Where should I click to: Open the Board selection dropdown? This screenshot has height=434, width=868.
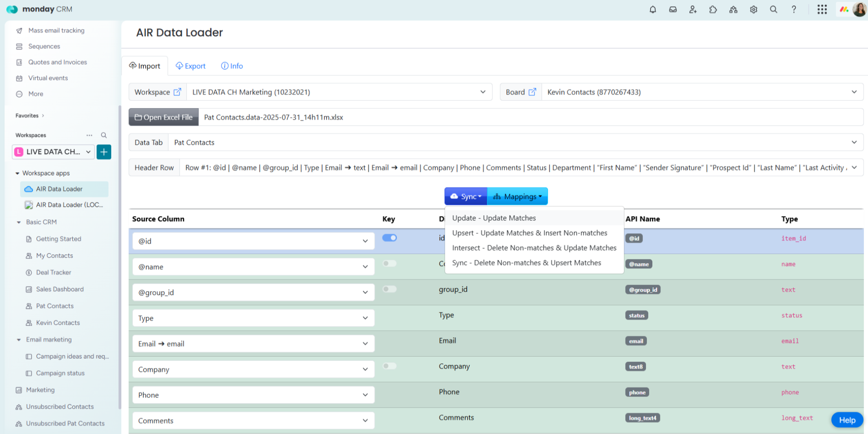pyautogui.click(x=702, y=92)
